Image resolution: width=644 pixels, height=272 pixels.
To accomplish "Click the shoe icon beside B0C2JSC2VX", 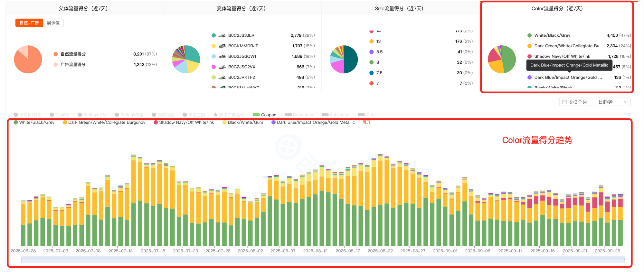I will 222,67.
